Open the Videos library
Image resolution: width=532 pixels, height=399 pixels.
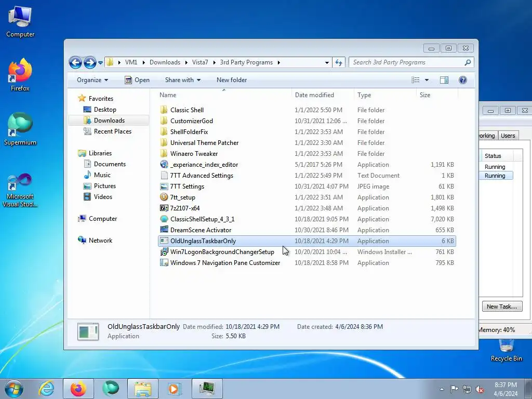[x=103, y=197]
